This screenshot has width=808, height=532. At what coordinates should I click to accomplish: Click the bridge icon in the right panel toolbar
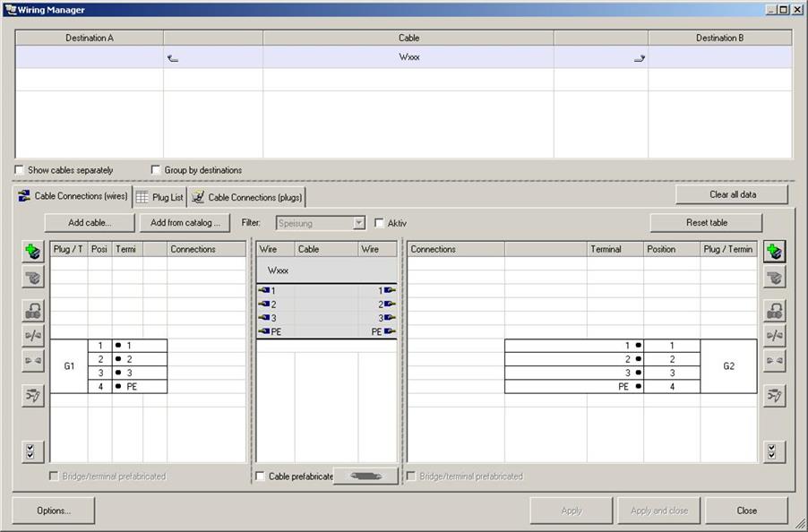[775, 311]
